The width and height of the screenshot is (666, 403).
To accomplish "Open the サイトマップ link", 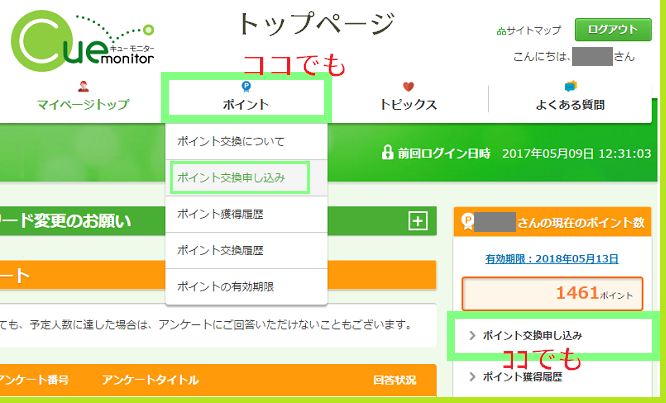I will 533,31.
